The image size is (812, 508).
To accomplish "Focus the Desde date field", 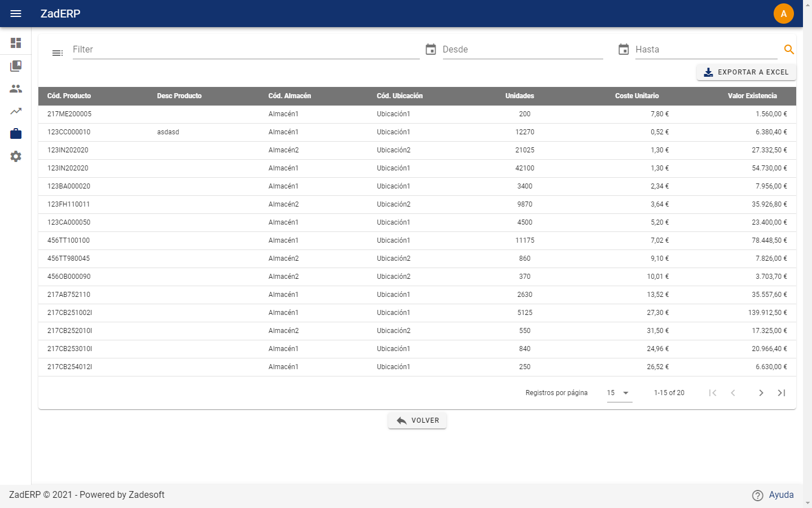I will [x=523, y=50].
